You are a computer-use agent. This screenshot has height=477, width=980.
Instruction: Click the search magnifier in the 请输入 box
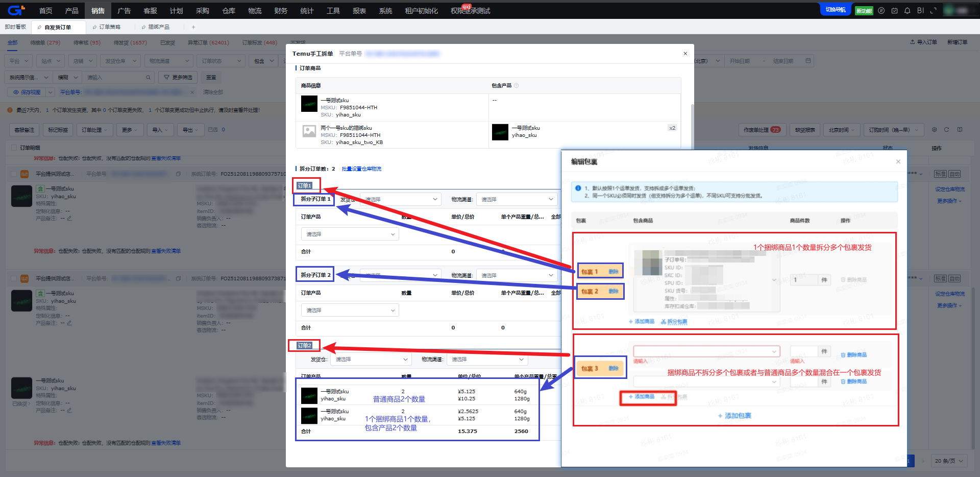click(148, 78)
